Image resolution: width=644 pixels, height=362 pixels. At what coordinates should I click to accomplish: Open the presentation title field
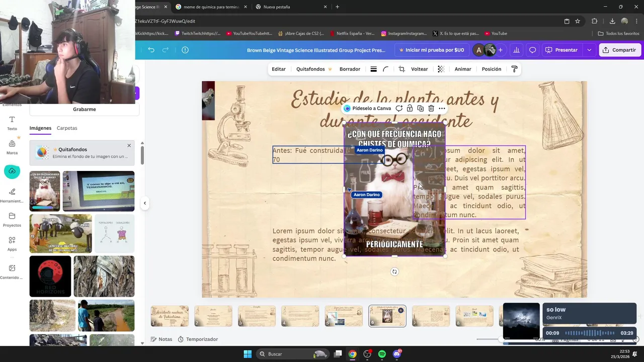pos(316,50)
